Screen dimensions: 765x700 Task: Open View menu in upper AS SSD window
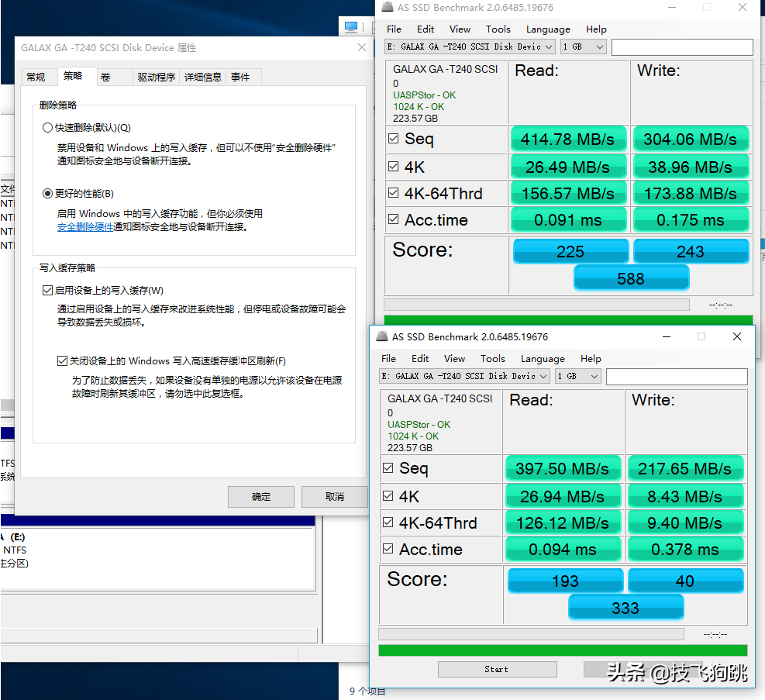460,29
